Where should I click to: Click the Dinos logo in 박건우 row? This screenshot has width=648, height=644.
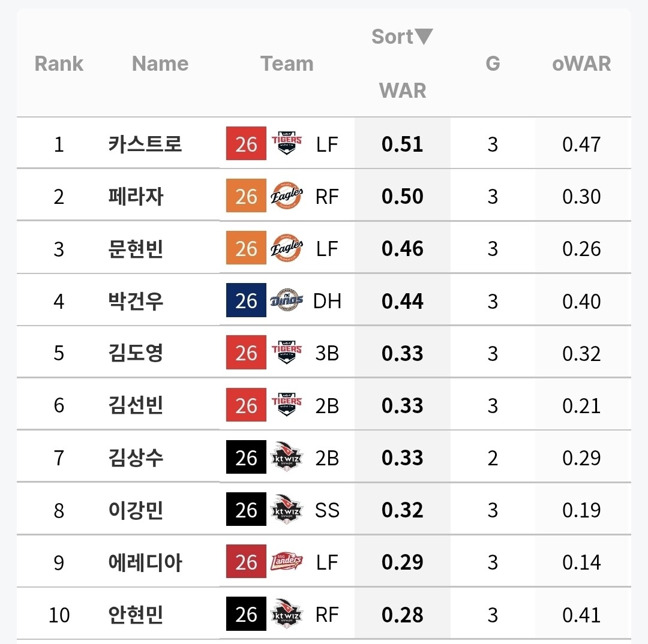click(286, 300)
